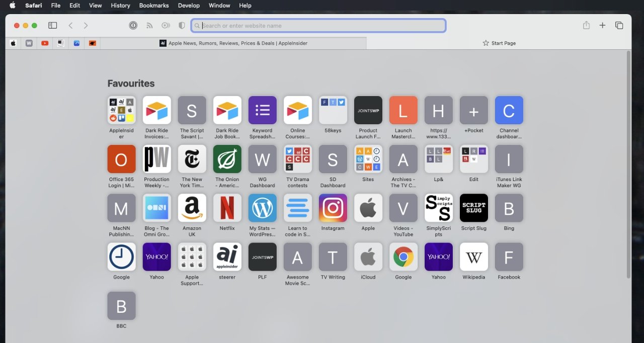This screenshot has height=343, width=644.
Task: Open the AppleInsider favourites folder
Action: coord(121,110)
